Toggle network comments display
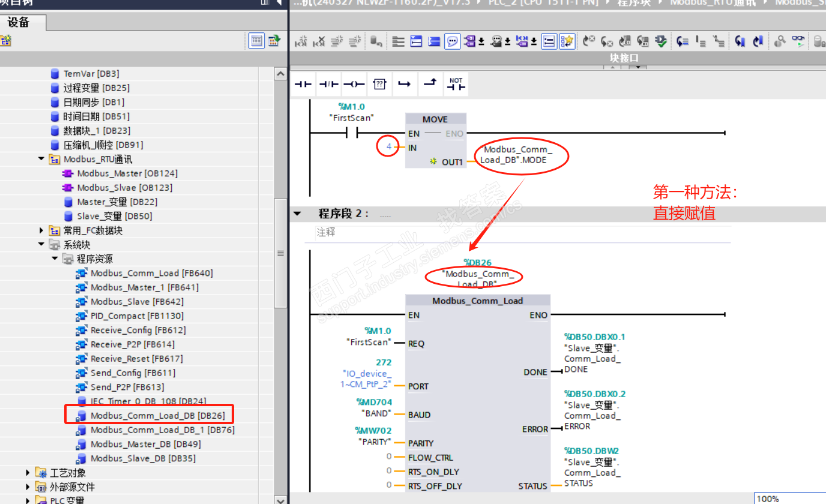Screen dimensions: 826x504 [549, 41]
